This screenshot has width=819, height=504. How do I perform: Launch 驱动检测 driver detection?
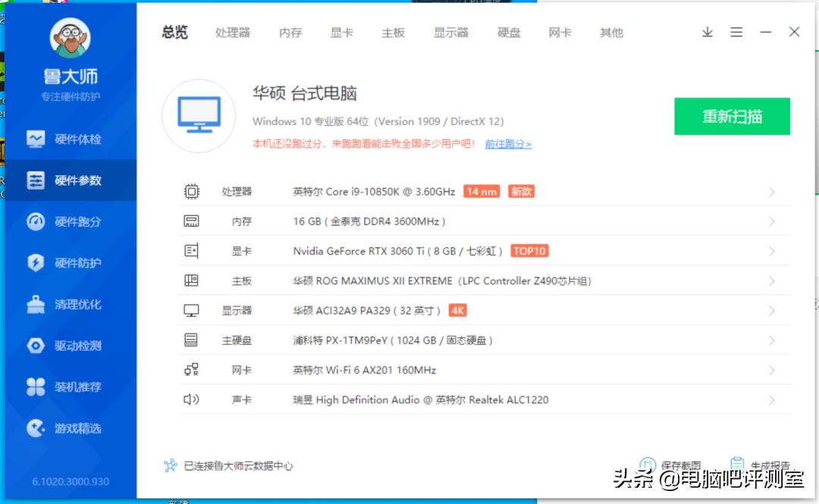pyautogui.click(x=67, y=346)
